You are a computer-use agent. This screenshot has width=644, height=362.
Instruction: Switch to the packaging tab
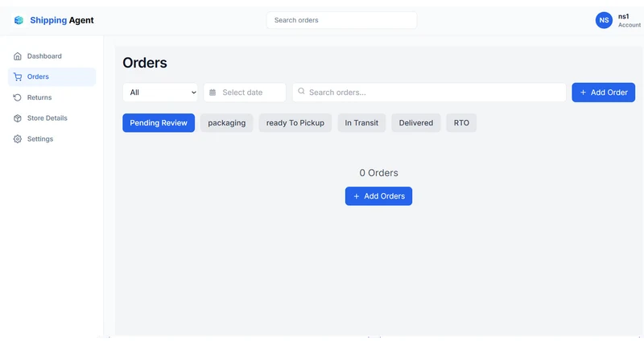[227, 123]
